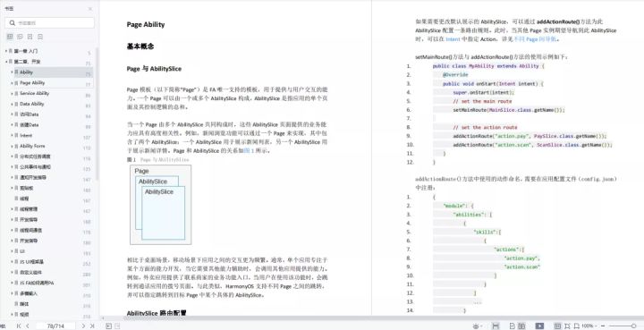The image size is (644, 330).
Task: Start slideshow play button in status bar
Action: coord(539,326)
